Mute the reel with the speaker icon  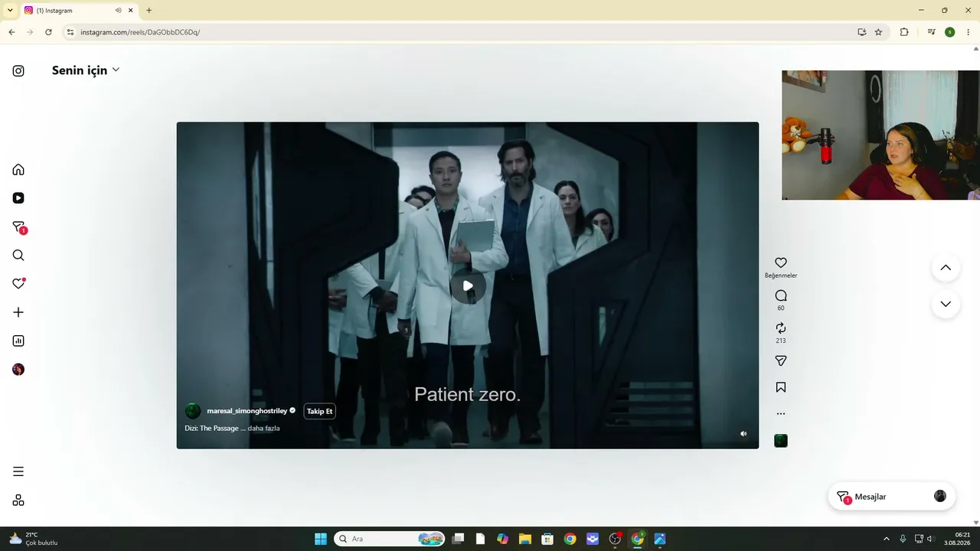743,434
